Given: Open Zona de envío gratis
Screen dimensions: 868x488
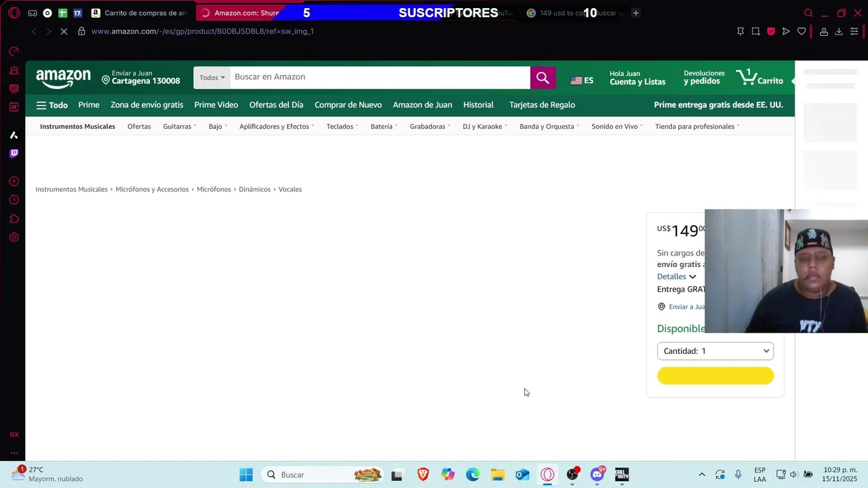Looking at the screenshot, I should tap(147, 105).
